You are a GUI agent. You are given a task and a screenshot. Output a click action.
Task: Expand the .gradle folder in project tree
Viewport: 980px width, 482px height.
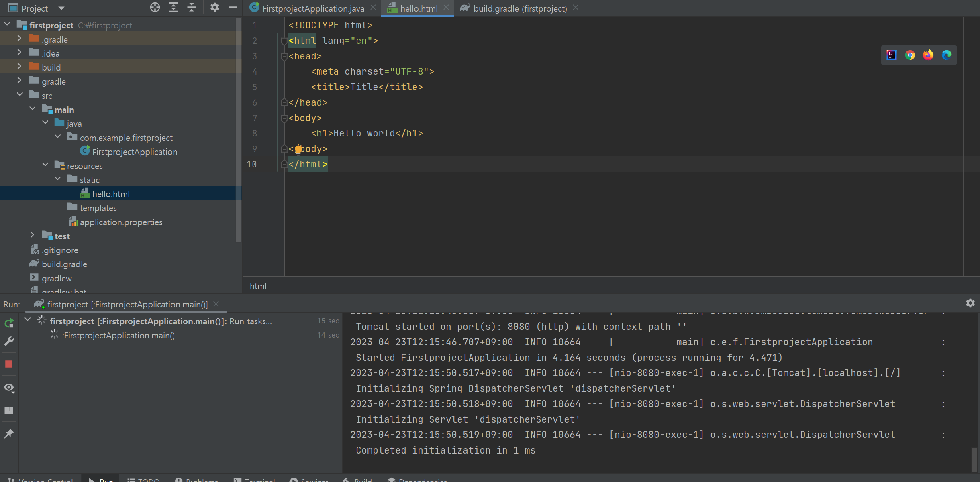coord(19,39)
